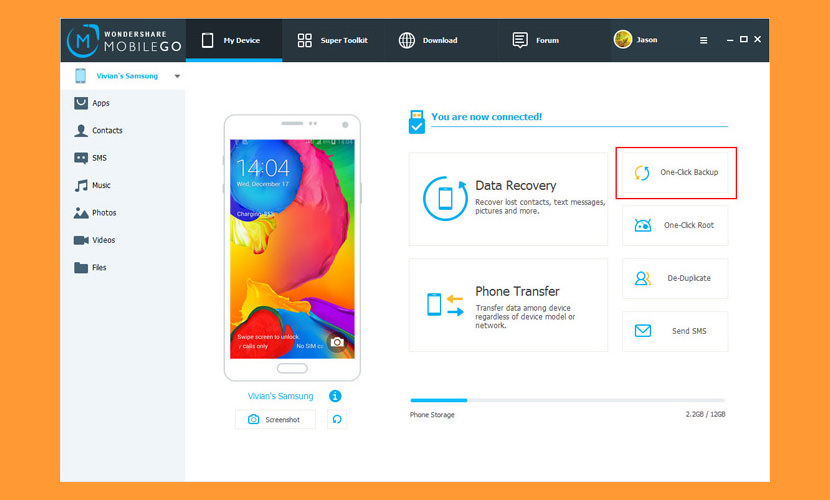830x500 pixels.
Task: Click the One-Click Backup sync icon
Action: point(642,172)
